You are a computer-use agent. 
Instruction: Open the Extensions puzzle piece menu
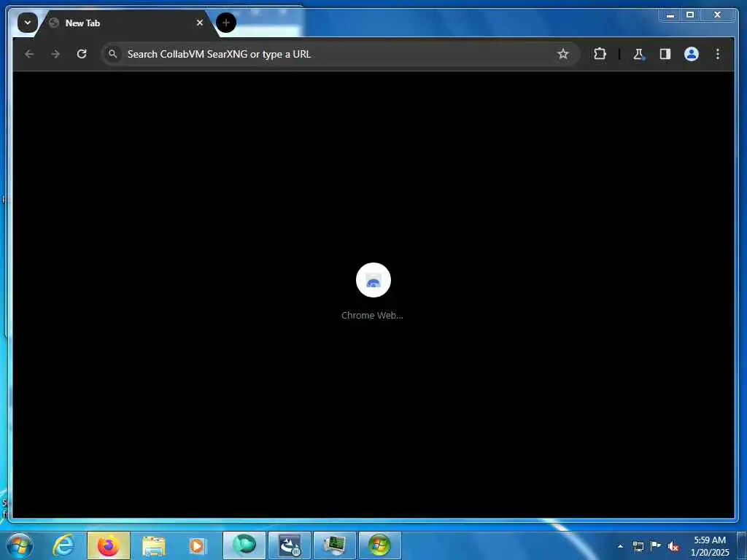(600, 54)
